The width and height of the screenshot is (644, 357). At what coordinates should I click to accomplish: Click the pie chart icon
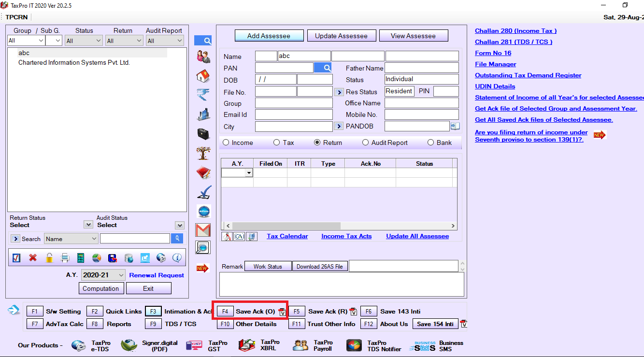[96, 258]
